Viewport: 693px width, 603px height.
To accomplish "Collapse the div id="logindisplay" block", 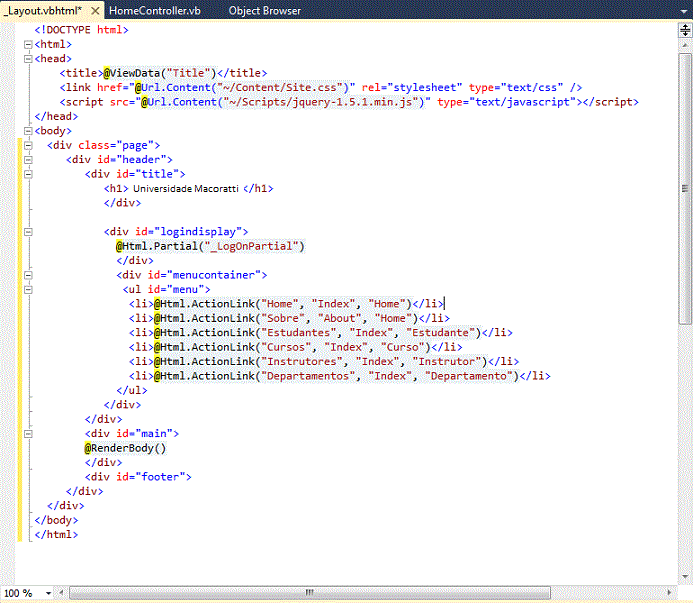I will (x=28, y=232).
